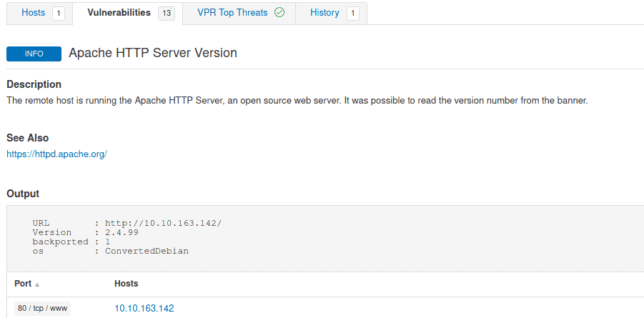Image resolution: width=644 pixels, height=318 pixels.
Task: Click the Hosts count badge showing 1
Action: [x=59, y=14]
